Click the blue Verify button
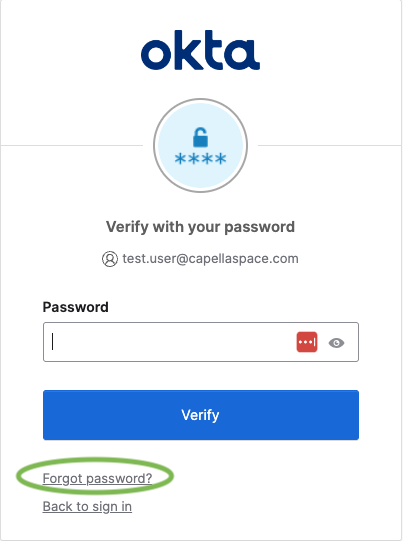 (201, 415)
